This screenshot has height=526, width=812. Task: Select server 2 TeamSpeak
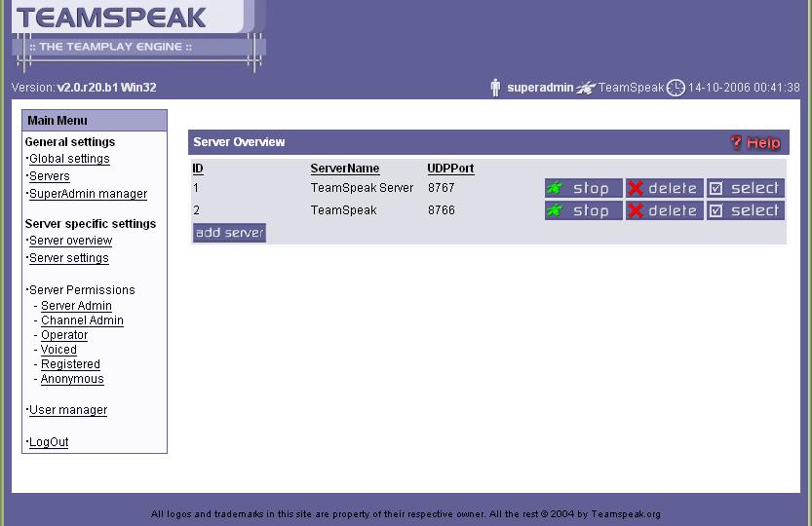[x=745, y=210]
